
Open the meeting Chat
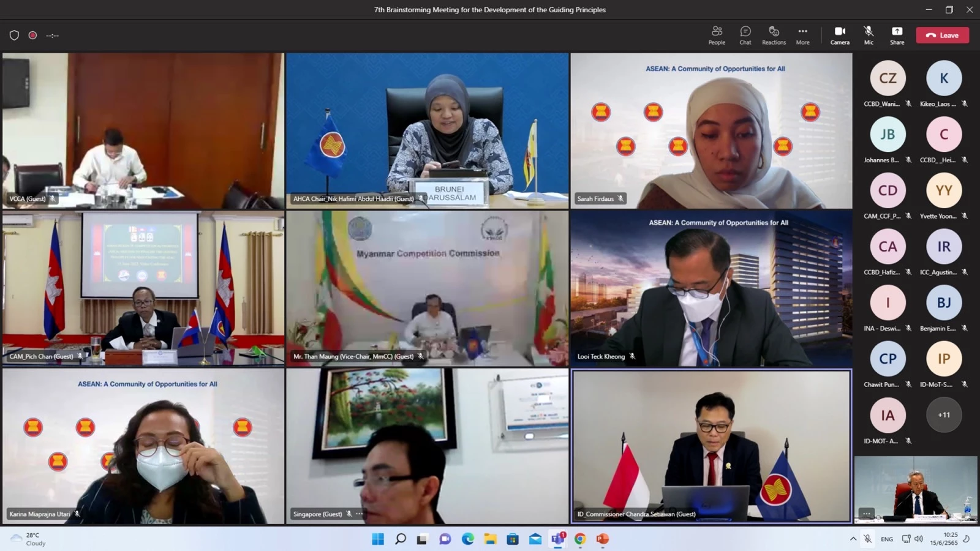[x=745, y=35]
